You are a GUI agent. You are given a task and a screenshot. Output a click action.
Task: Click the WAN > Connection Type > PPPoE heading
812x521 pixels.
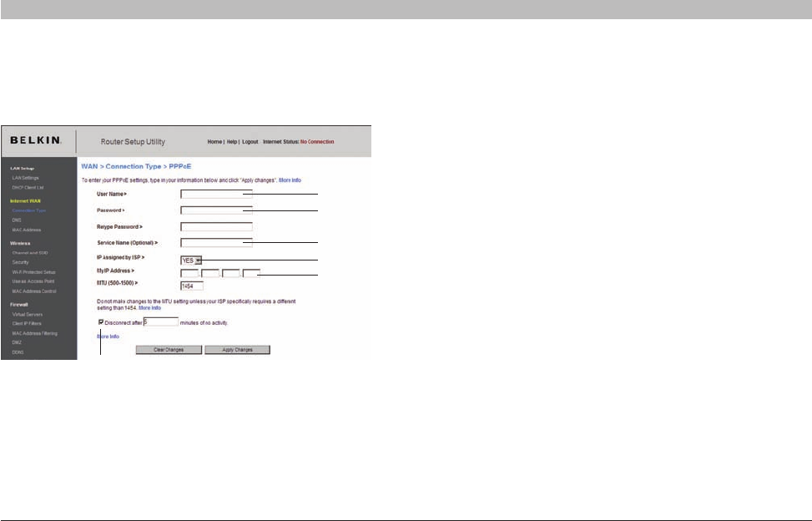[x=136, y=166]
